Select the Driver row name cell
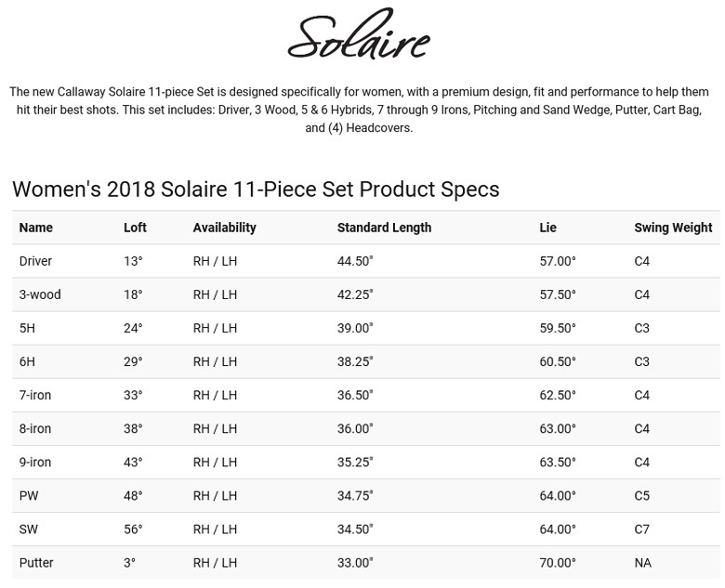Viewport: 725px width, 588px height. [x=35, y=261]
